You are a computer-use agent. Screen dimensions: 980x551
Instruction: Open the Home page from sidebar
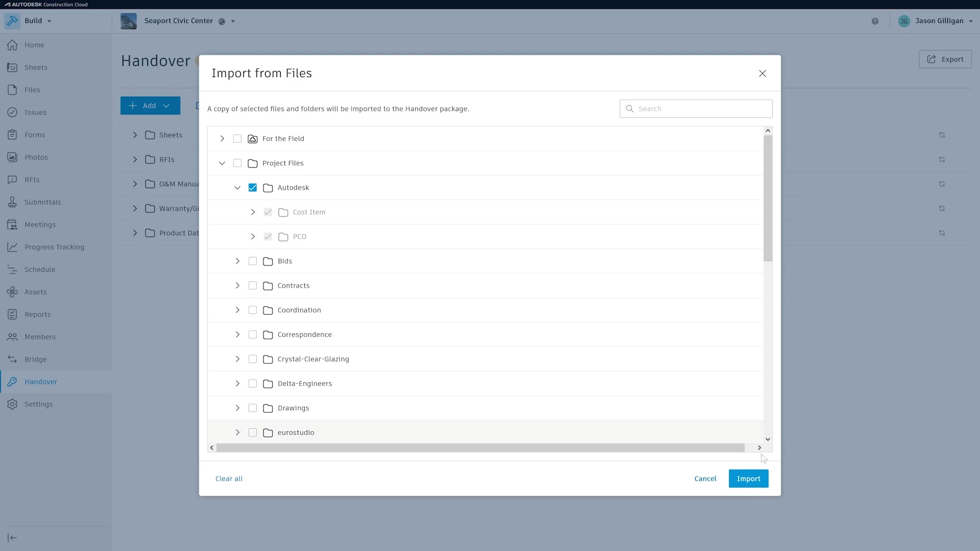point(34,45)
